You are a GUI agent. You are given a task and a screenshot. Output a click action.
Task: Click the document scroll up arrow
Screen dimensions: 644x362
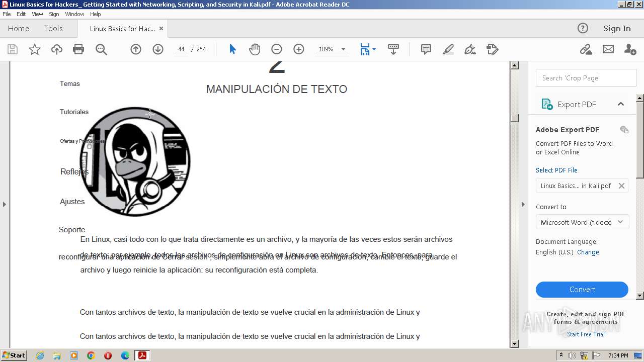[514, 65]
